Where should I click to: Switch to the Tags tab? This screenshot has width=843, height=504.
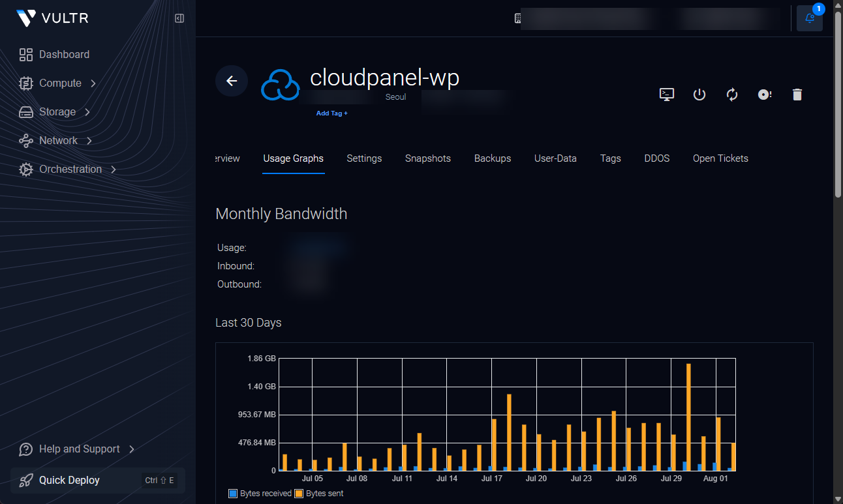click(611, 158)
